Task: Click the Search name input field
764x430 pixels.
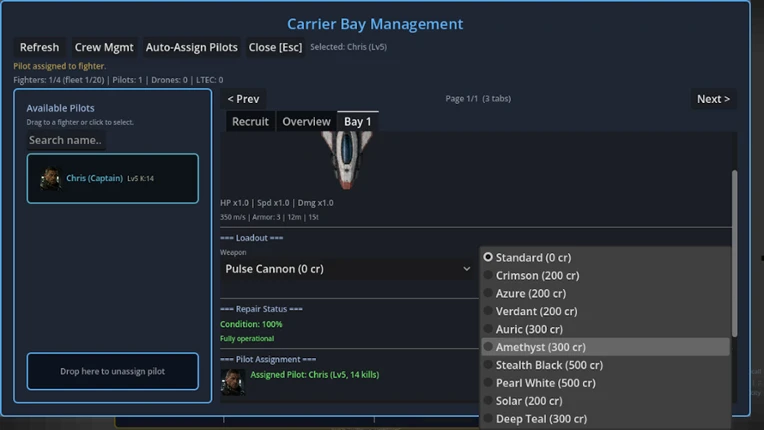Action: click(x=65, y=140)
